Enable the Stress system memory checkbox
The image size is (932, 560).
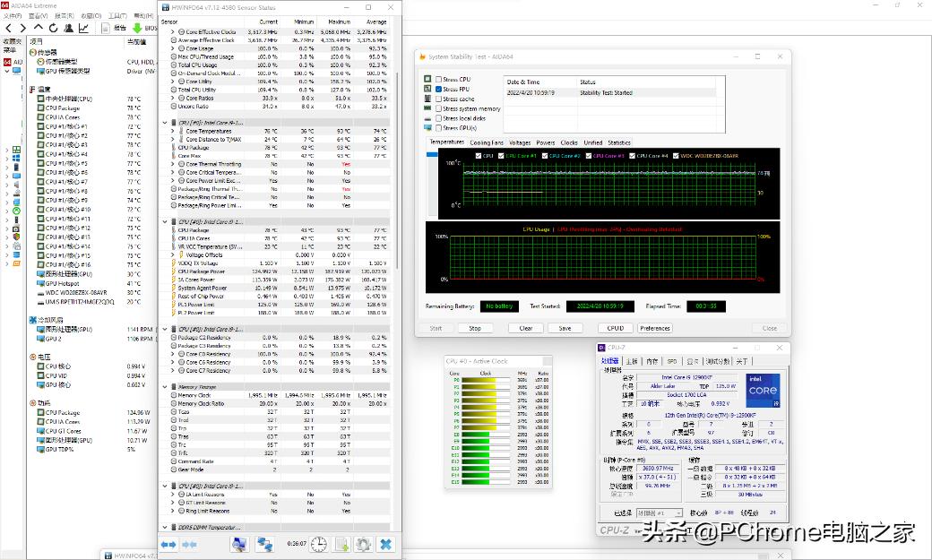437,108
